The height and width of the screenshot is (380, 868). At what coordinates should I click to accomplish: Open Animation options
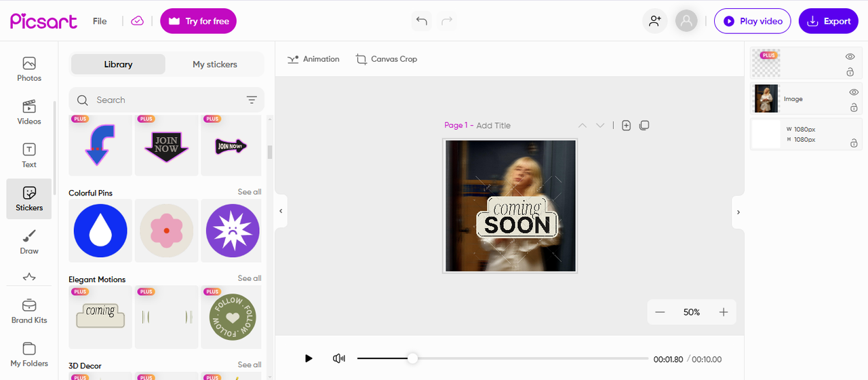[x=313, y=59]
